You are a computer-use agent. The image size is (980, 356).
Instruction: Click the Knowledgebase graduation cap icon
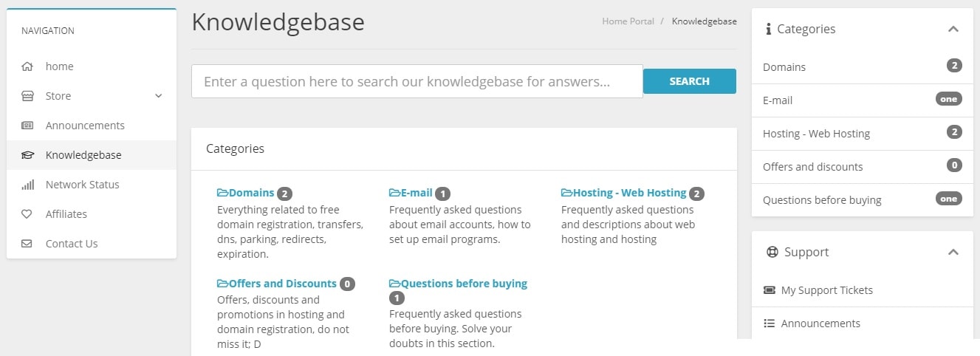(27, 155)
